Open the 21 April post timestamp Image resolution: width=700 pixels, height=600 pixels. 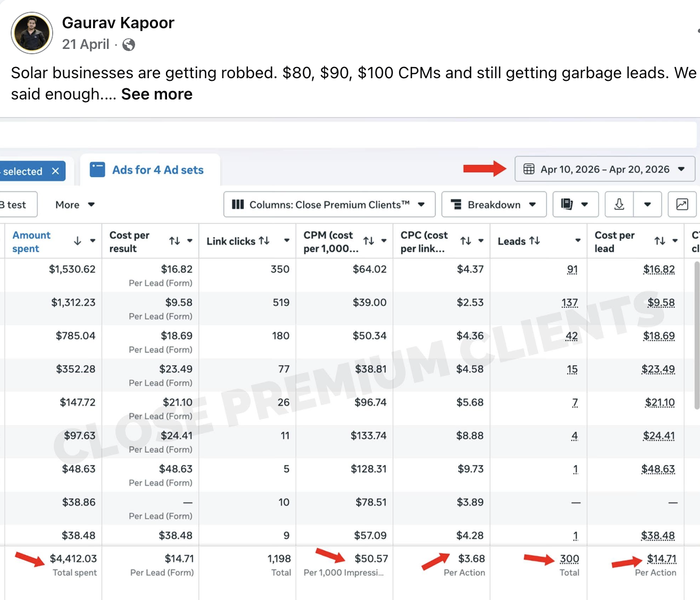86,44
